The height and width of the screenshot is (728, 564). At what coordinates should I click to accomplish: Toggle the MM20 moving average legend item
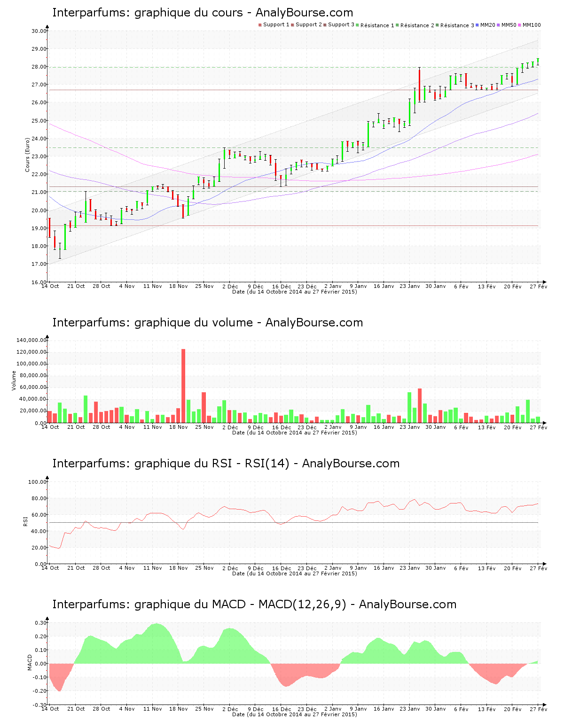point(487,25)
